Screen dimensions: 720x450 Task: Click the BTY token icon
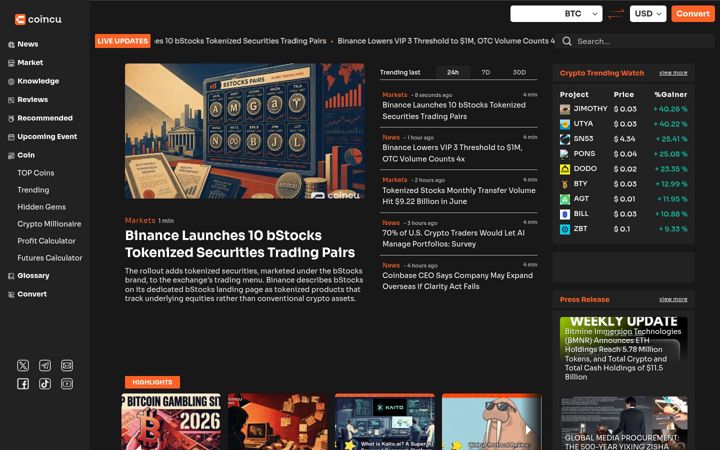point(565,184)
